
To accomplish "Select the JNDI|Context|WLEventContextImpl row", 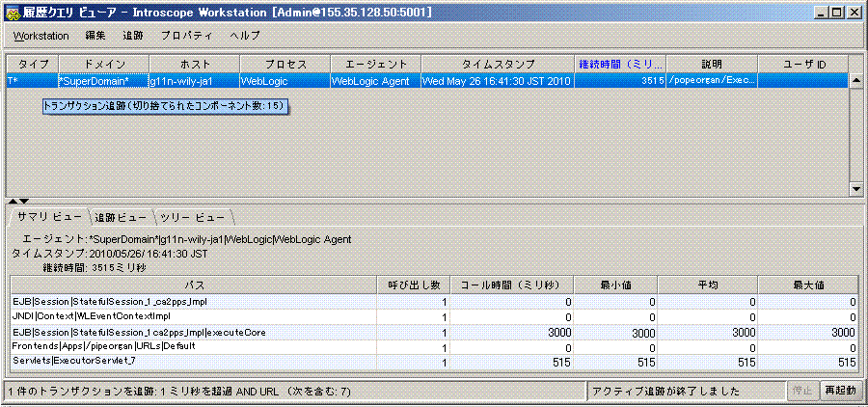I will (435, 316).
